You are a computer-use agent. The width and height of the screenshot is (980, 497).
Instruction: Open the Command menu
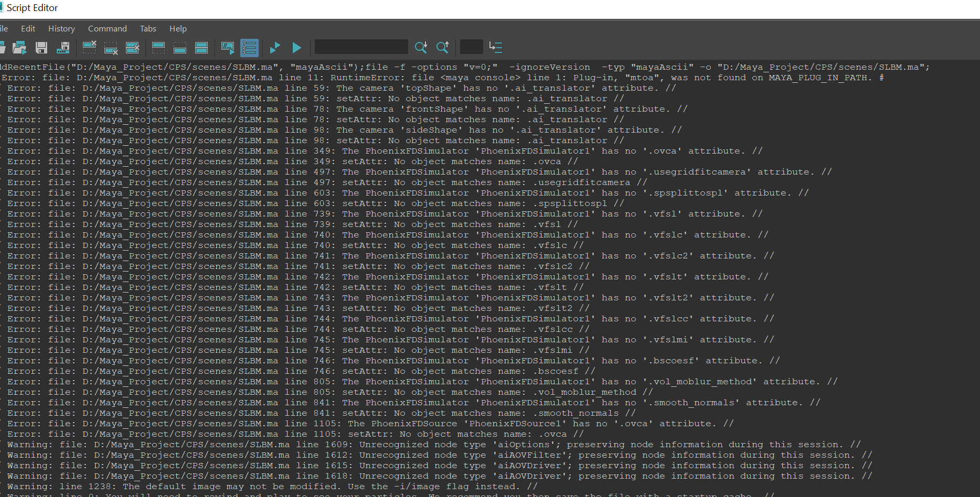click(108, 28)
